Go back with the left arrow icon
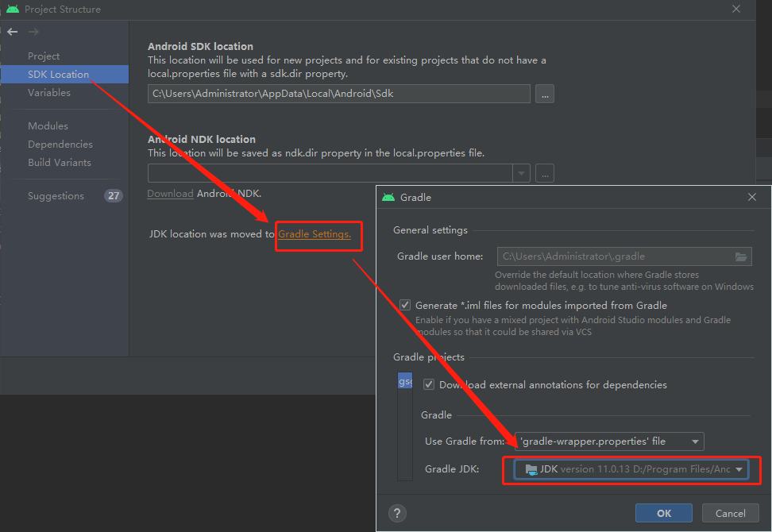The width and height of the screenshot is (772, 532). click(12, 32)
